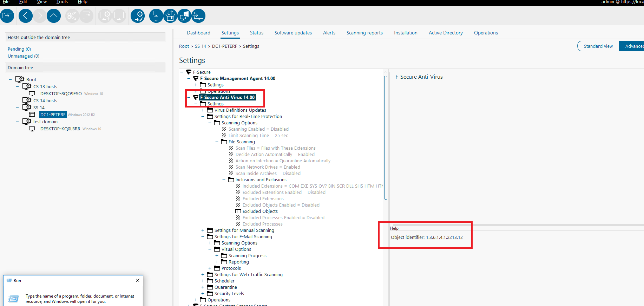
Task: Click Management Agent 14.00 shield icon
Action: [x=196, y=78]
